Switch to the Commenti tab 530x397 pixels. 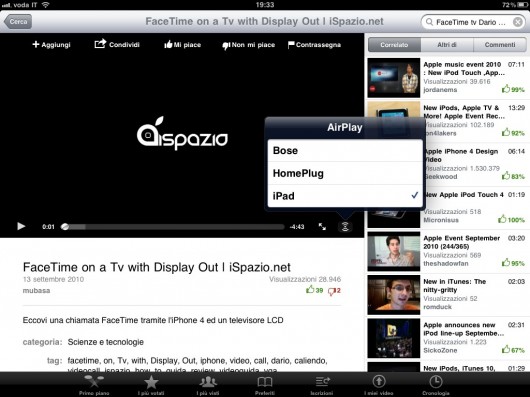coord(500,45)
